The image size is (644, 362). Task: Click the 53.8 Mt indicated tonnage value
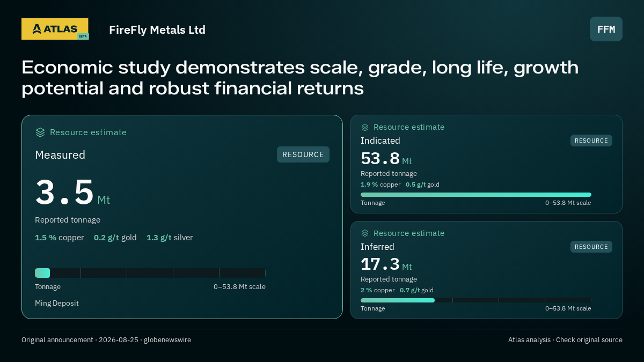(x=386, y=159)
